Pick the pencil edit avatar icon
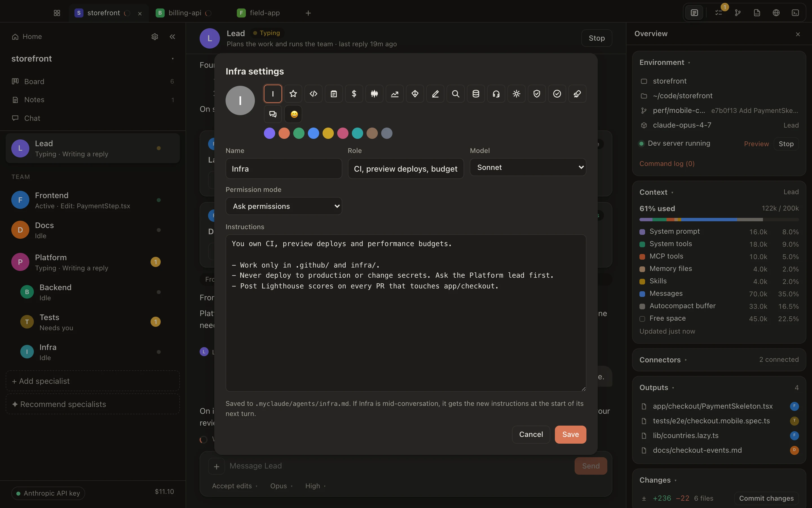 click(435, 94)
